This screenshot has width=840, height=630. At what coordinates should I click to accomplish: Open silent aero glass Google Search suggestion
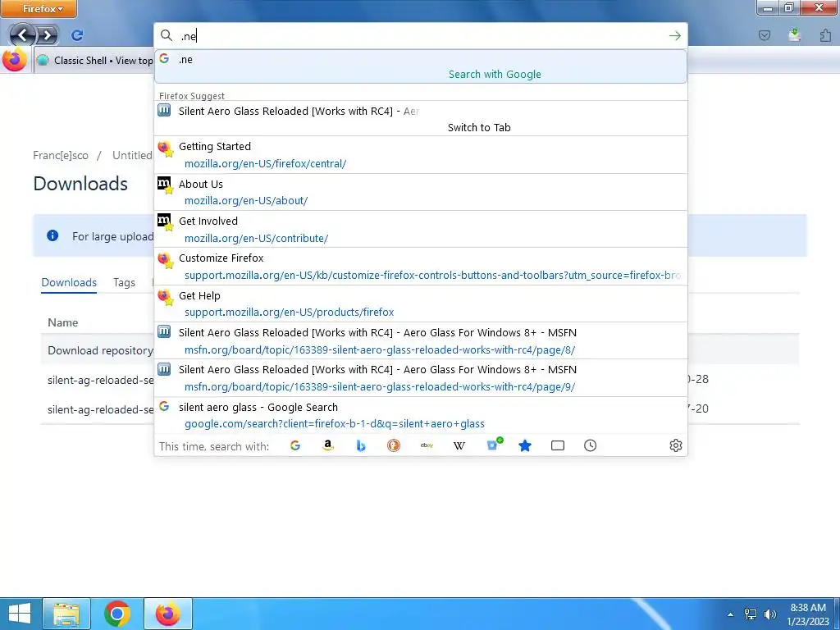point(421,415)
